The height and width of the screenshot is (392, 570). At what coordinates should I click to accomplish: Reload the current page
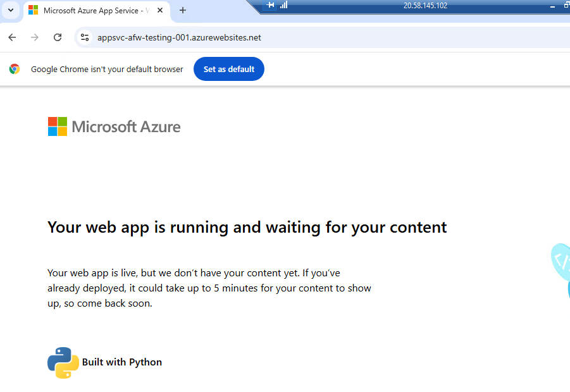(x=58, y=37)
